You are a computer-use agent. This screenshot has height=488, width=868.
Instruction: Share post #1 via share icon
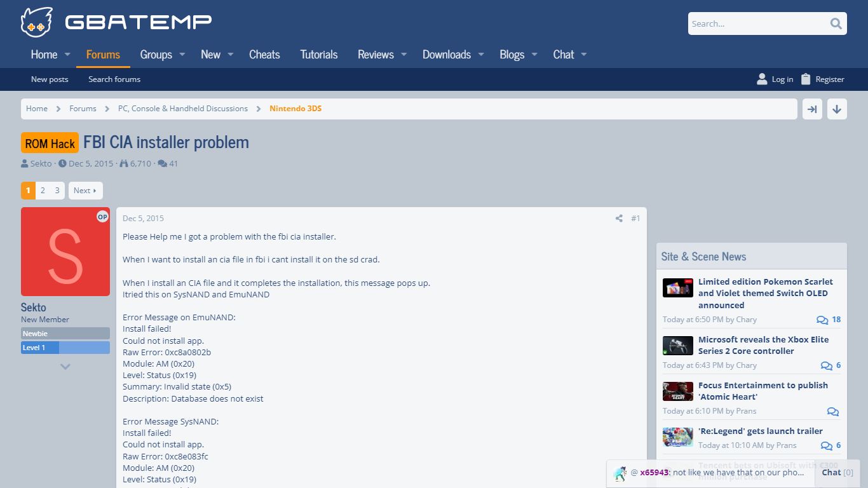coord(619,219)
